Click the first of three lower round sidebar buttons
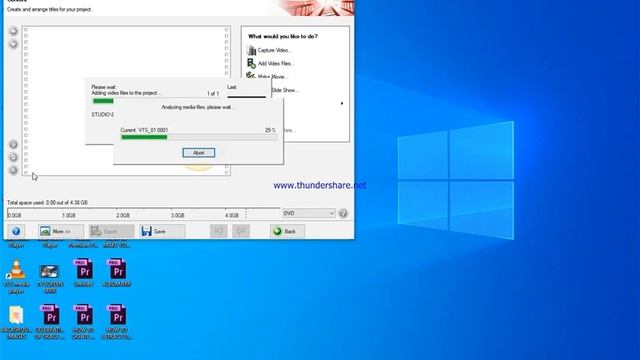This screenshot has width=640, height=360. pyautogui.click(x=13, y=144)
